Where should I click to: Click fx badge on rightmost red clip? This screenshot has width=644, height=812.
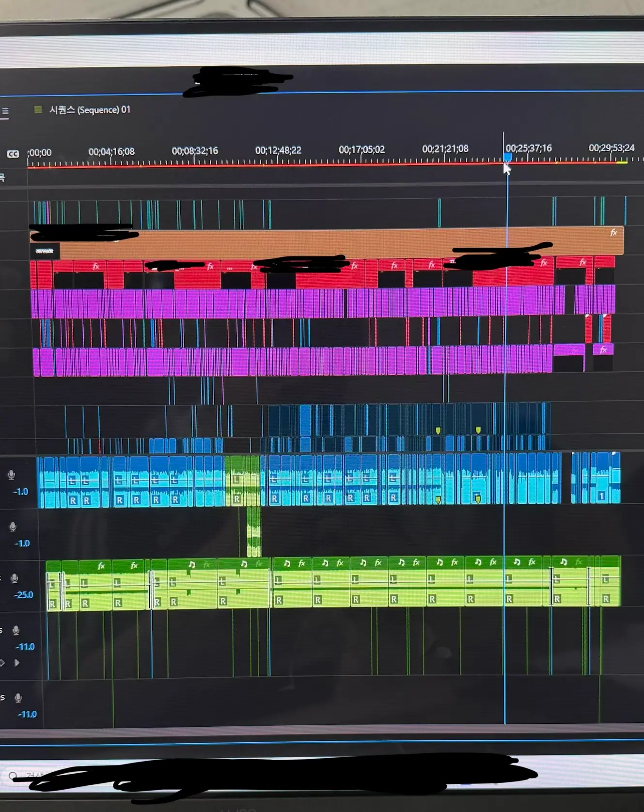click(x=583, y=262)
